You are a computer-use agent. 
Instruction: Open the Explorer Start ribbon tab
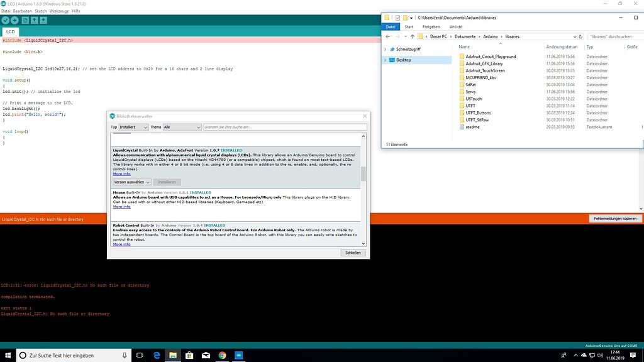pyautogui.click(x=409, y=26)
